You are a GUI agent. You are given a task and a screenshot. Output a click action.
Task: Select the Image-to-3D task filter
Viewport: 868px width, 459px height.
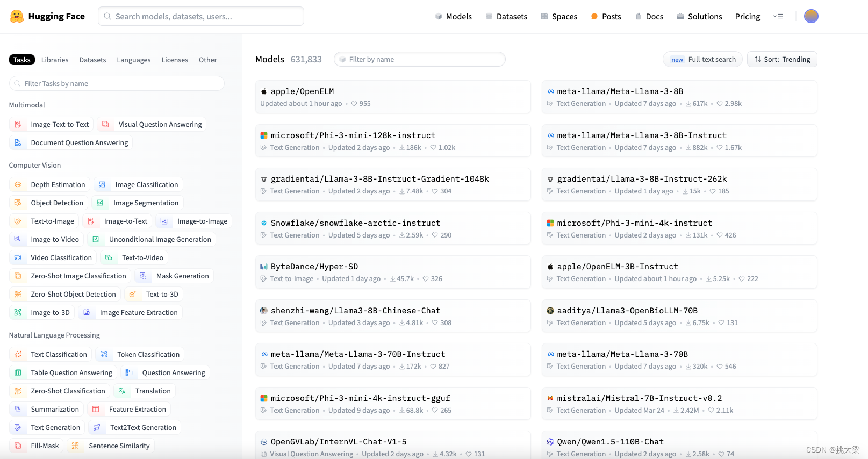(42, 312)
